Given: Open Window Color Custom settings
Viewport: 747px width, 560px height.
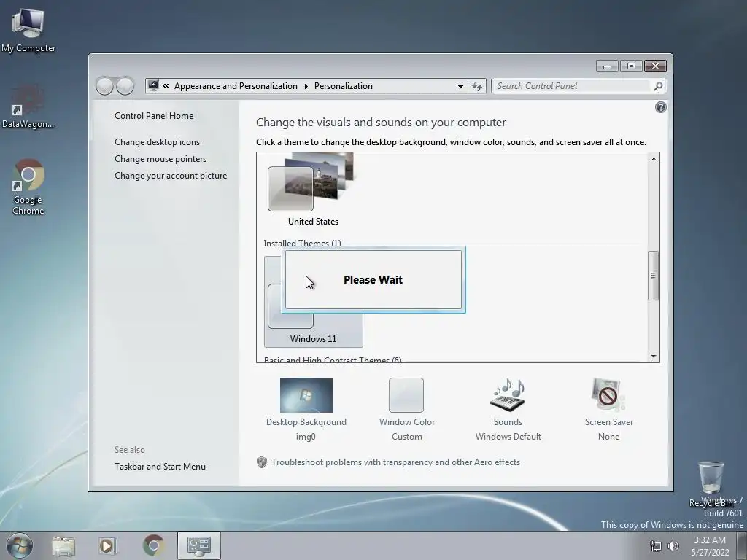Looking at the screenshot, I should tap(407, 410).
